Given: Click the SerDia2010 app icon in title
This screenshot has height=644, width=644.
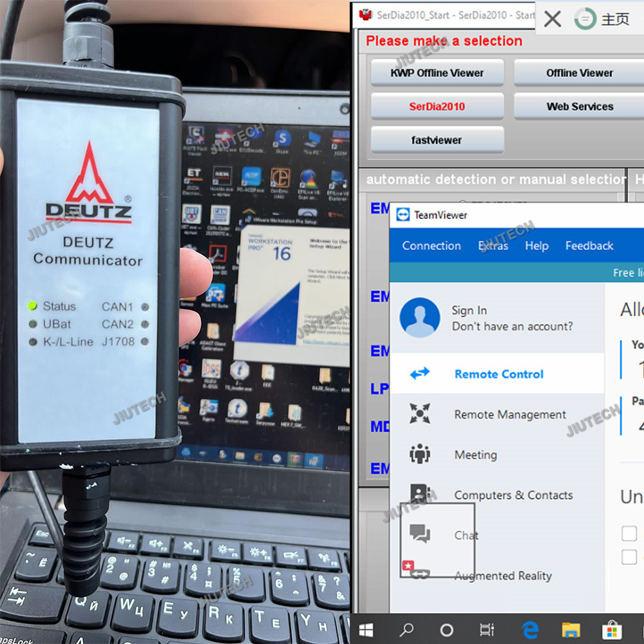Looking at the screenshot, I should coord(365,15).
